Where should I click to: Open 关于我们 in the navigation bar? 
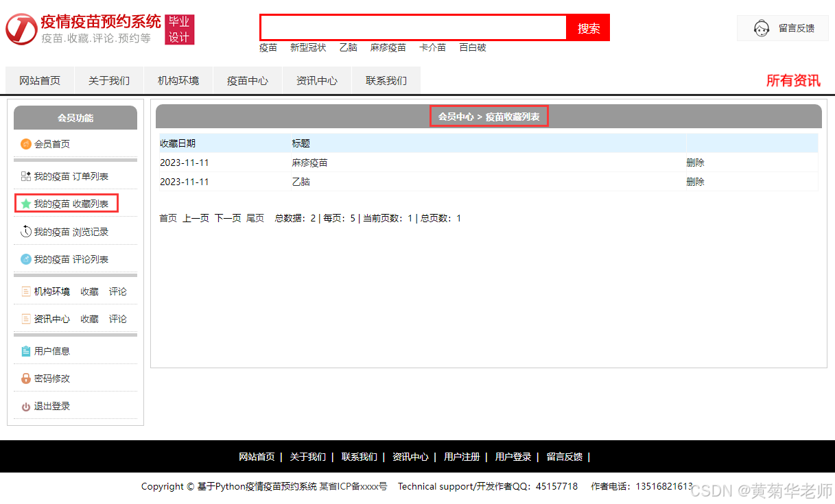[108, 80]
